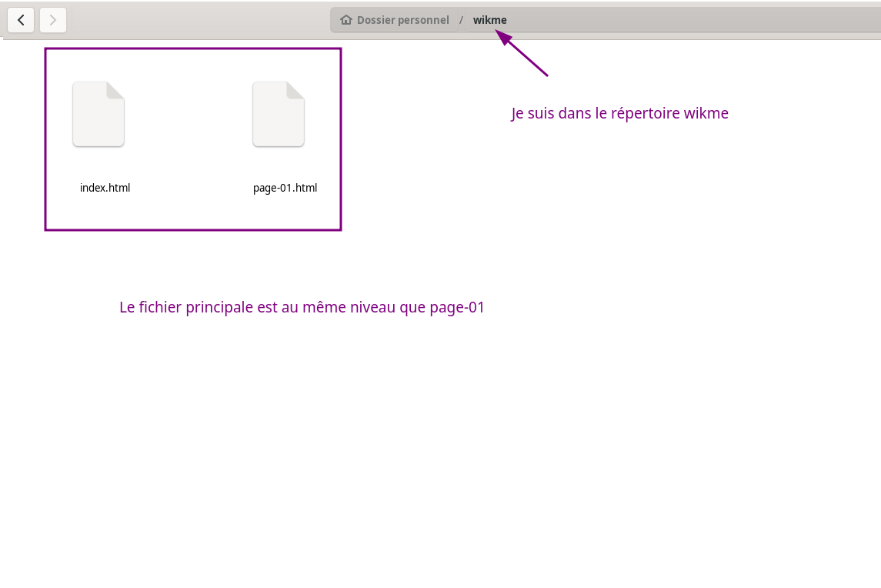Viewport: 881px width, 588px height.
Task: Open the Dossier personnel breadcrumb
Action: tap(402, 20)
